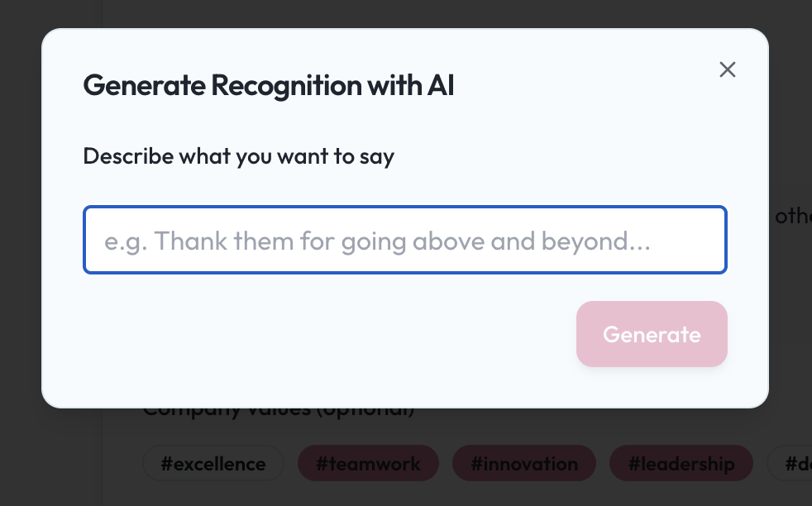Close the Generate Recognition dialog
This screenshot has width=812, height=506.
(727, 69)
